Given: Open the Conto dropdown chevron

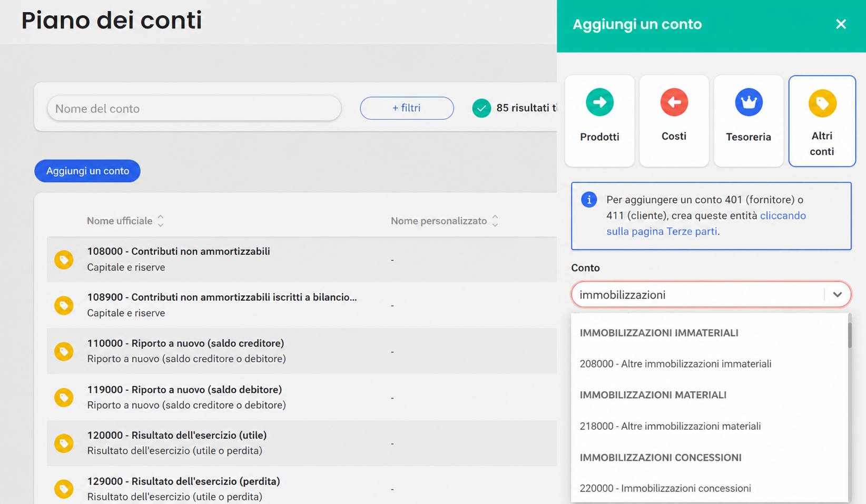Looking at the screenshot, I should click(838, 295).
